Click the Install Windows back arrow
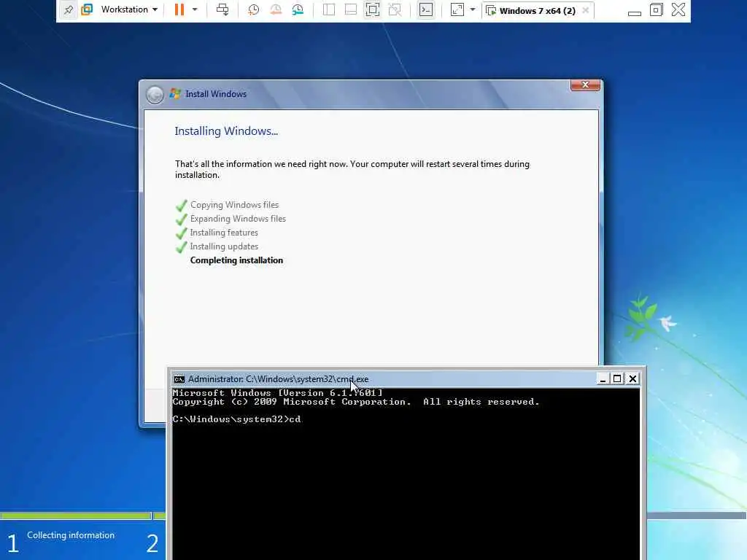 155,94
